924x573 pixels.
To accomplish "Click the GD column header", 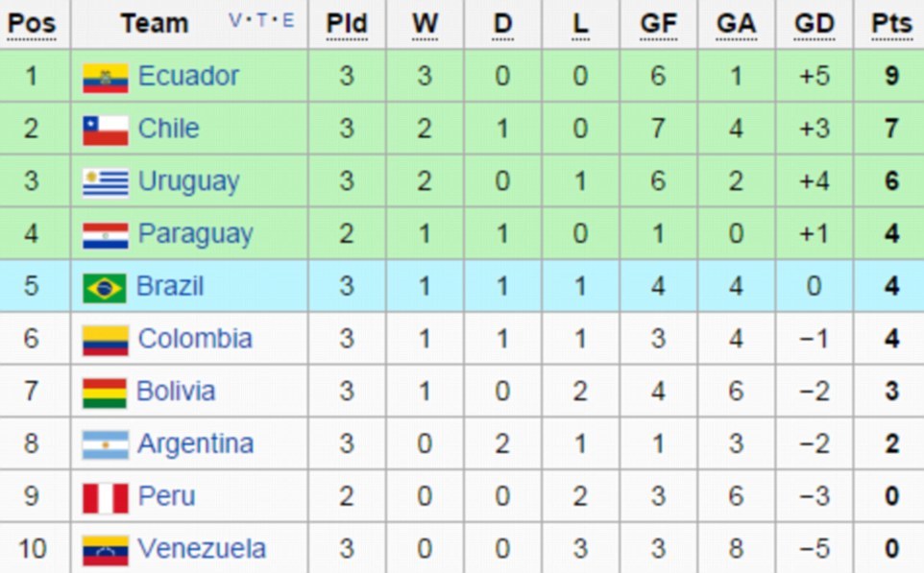I will [x=814, y=23].
